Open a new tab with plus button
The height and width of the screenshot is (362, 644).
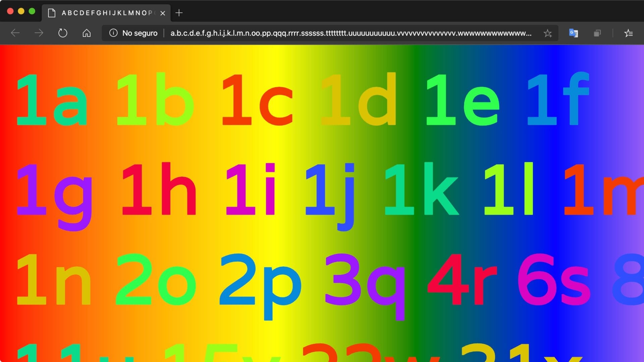[x=179, y=13]
